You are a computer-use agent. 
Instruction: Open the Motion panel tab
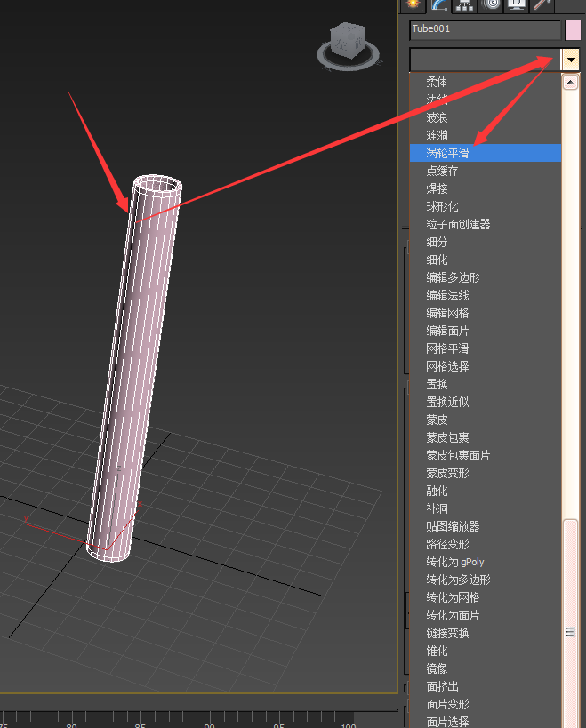click(x=490, y=4)
